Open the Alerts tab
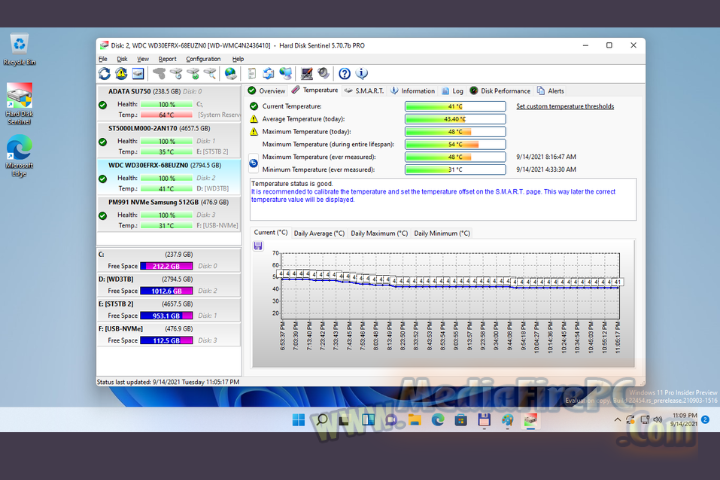720x480 pixels. click(551, 91)
